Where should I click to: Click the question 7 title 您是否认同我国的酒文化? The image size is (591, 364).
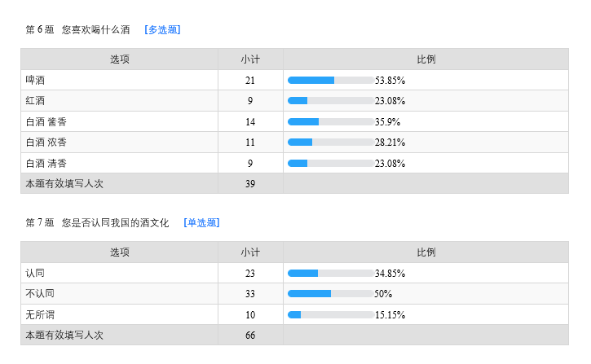point(116,223)
